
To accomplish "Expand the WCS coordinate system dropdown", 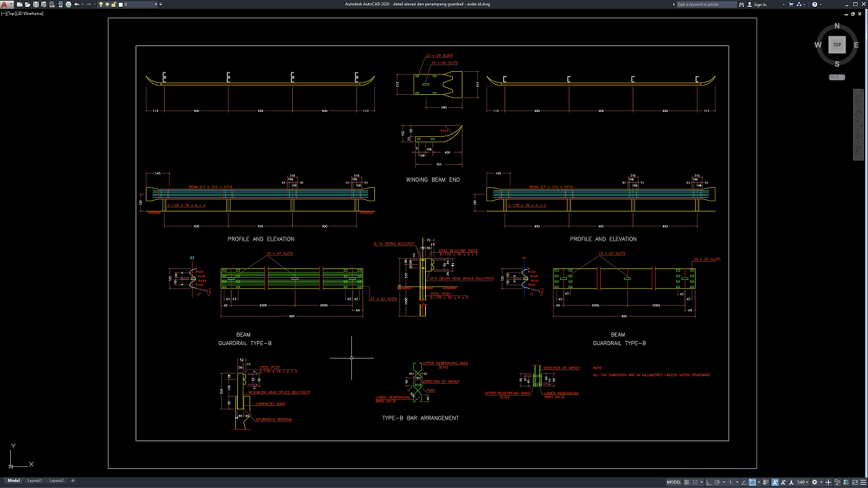I will 837,77.
